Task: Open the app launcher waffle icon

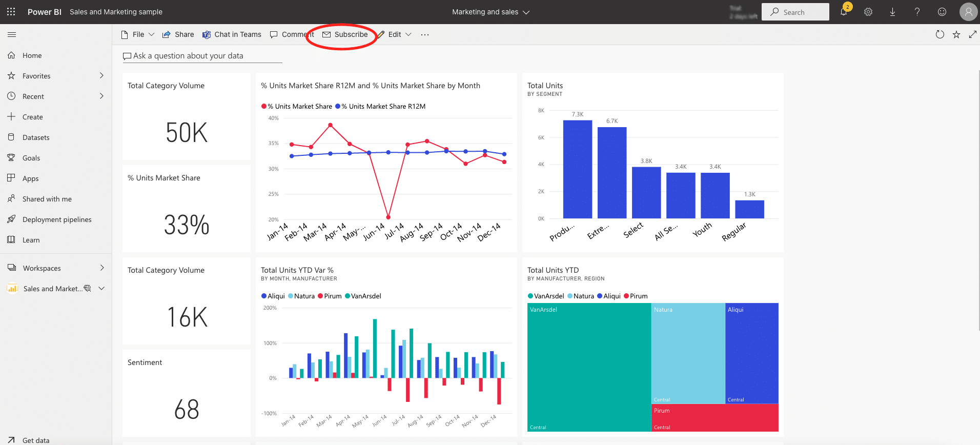Action: tap(11, 12)
